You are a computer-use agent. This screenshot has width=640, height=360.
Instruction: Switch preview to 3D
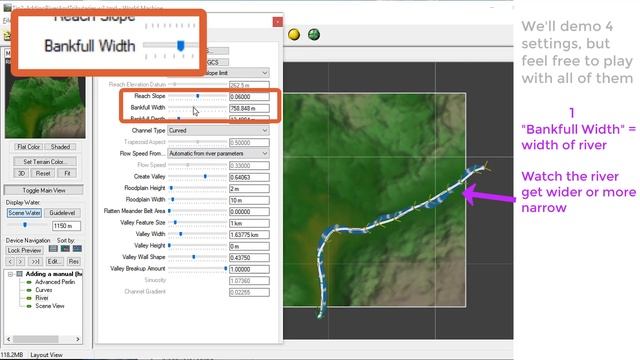tap(21, 173)
